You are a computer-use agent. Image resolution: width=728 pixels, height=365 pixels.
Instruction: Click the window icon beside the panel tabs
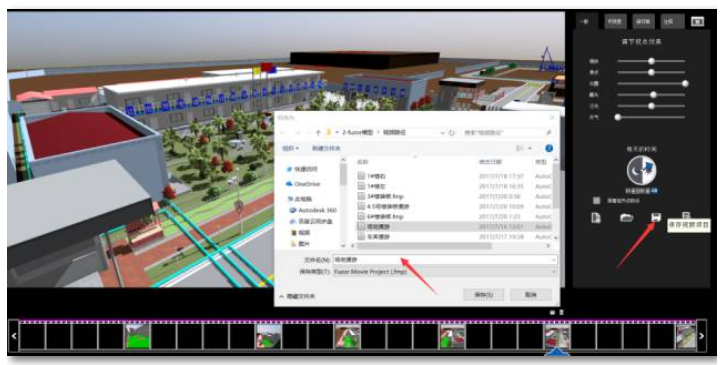coord(697,21)
